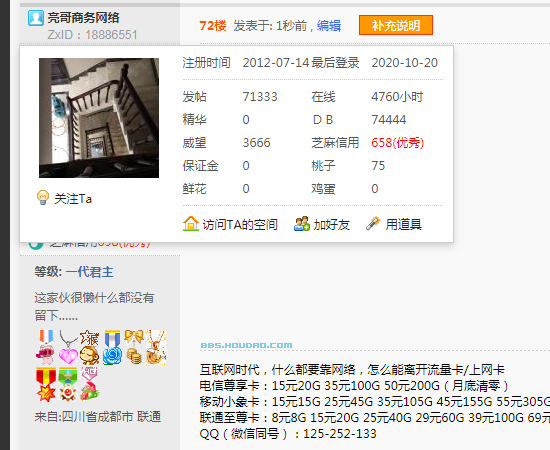Open the staircase profile photo

(x=99, y=118)
